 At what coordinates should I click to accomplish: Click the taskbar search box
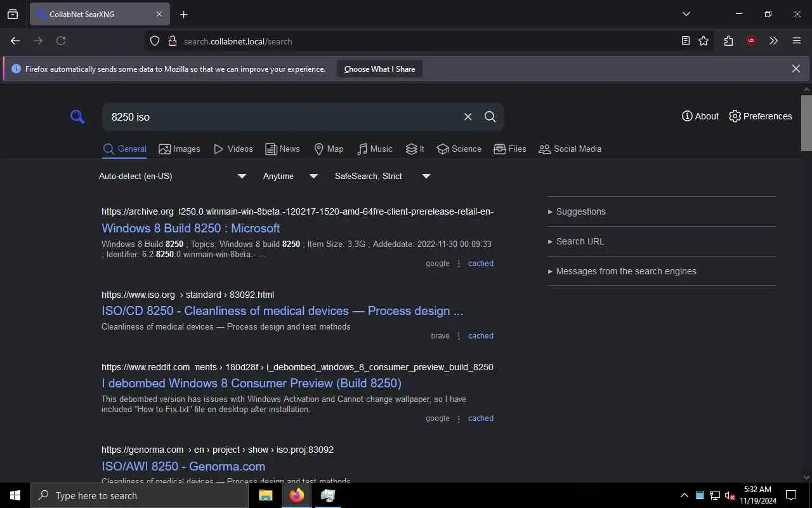(140, 495)
